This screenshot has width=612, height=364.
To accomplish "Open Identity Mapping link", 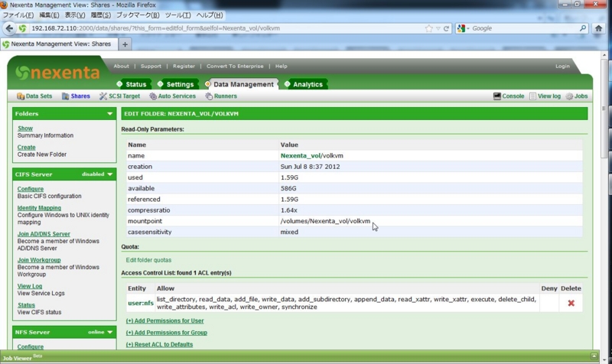I will [39, 208].
